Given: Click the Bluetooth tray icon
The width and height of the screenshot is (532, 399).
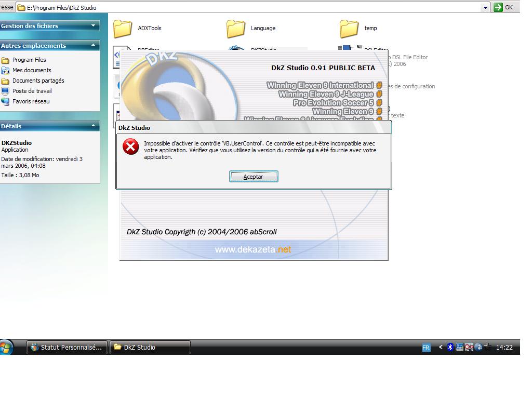Looking at the screenshot, I should click(x=450, y=347).
